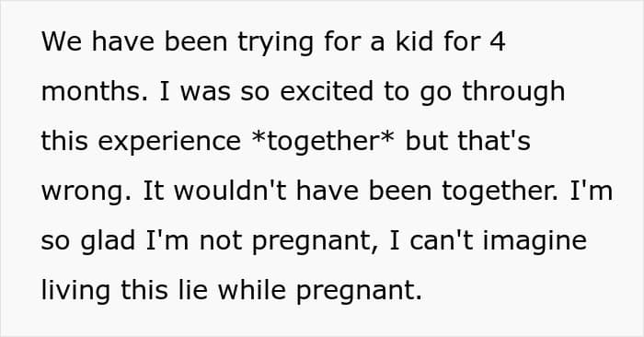The image size is (644, 337).
Task: Click the word "months." starting the second line
Action: pyautogui.click(x=95, y=91)
